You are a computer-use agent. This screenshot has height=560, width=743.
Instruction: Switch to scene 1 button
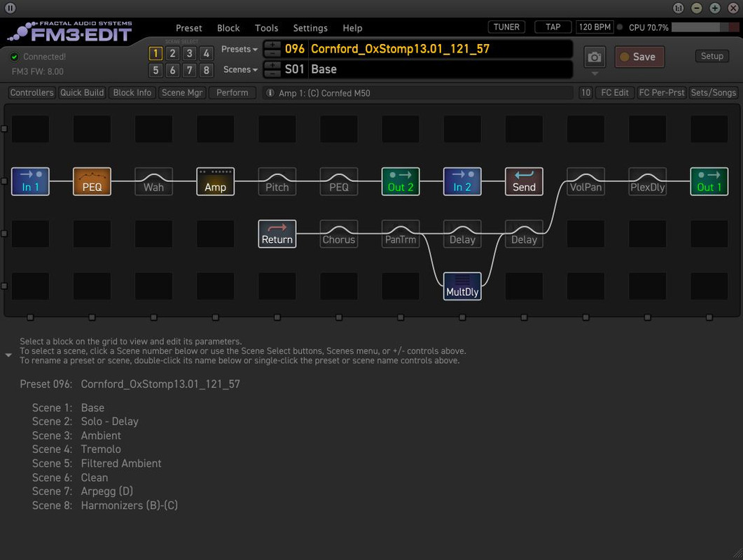click(x=155, y=53)
